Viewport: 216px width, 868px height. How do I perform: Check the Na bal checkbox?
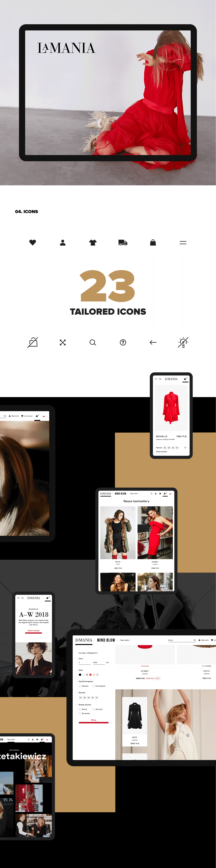click(x=80, y=709)
